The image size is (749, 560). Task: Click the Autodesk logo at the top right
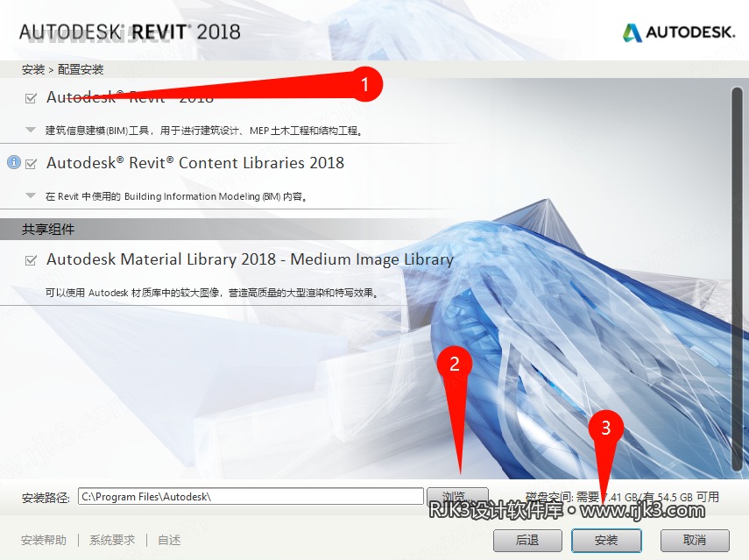[x=678, y=32]
